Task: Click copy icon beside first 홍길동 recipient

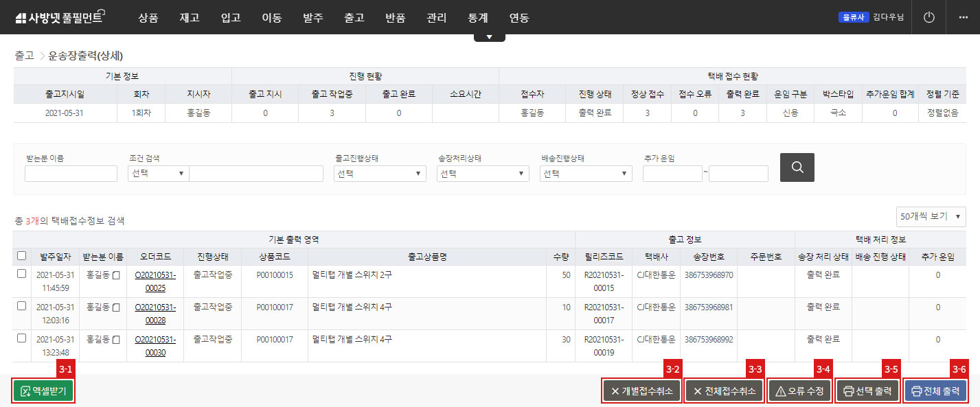Action: [x=116, y=275]
